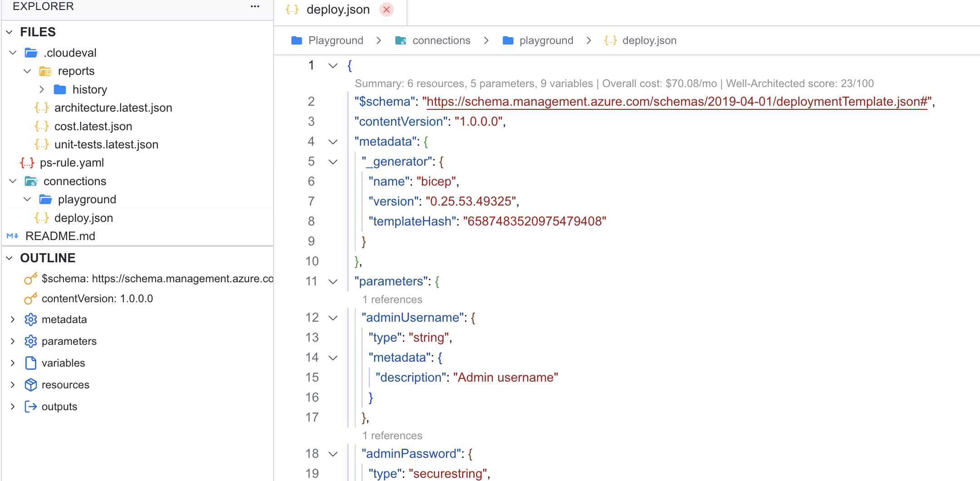Click '1 references' above adminPassword

pos(392,436)
